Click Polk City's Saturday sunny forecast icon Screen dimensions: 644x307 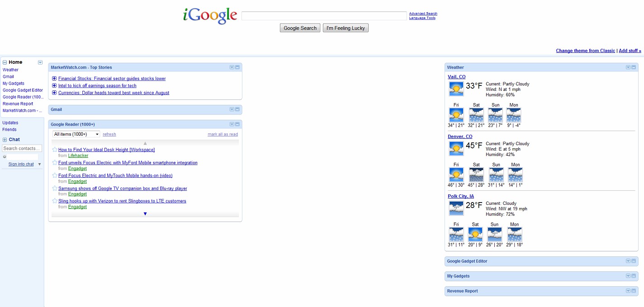coord(475,234)
